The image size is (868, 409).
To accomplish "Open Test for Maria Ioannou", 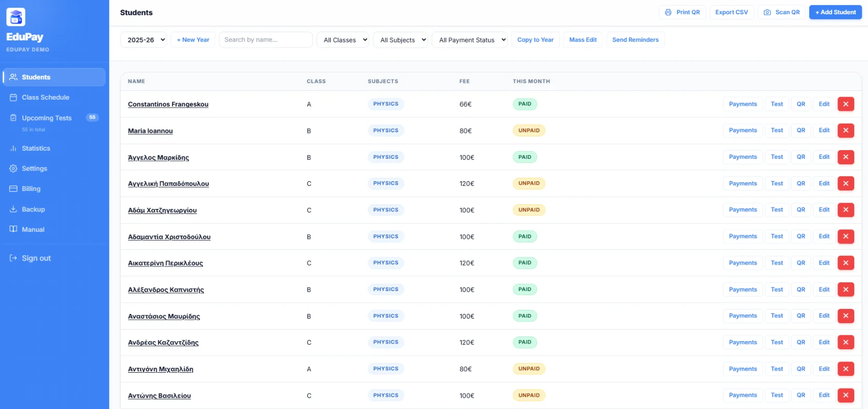I will coord(777,130).
